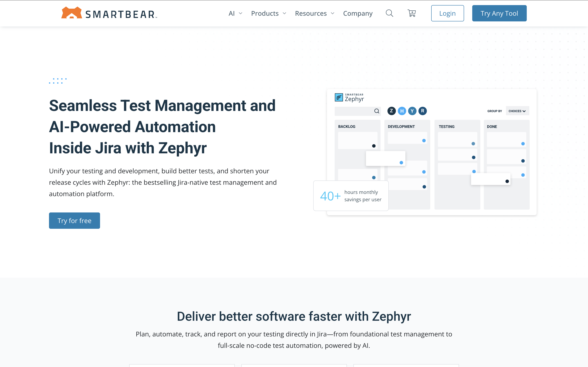Click the search icon in the Zephyr board
The image size is (588, 367).
[x=377, y=111]
